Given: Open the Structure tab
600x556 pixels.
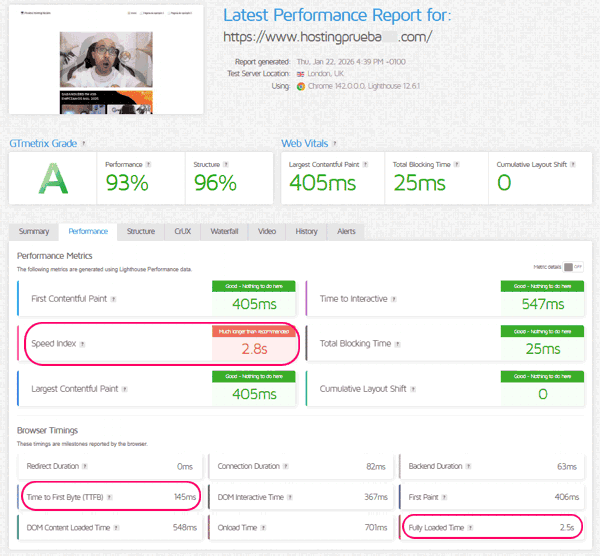Looking at the screenshot, I should (140, 231).
